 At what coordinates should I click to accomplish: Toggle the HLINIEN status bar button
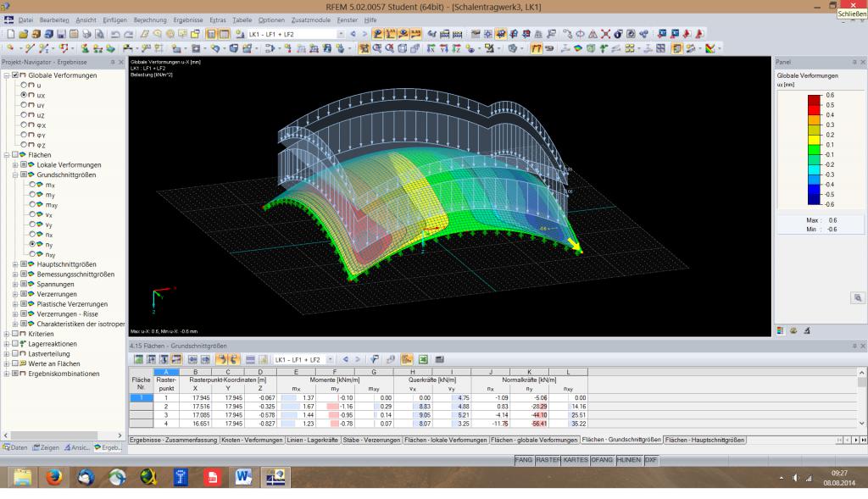coord(629,460)
